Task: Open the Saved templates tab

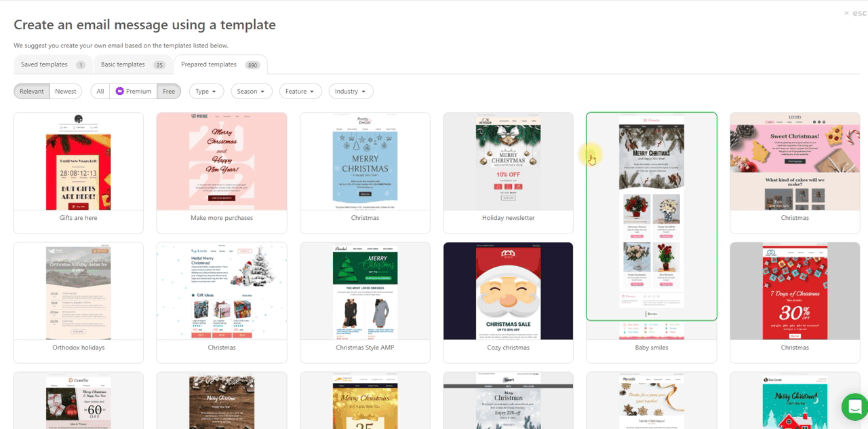Action: [53, 64]
